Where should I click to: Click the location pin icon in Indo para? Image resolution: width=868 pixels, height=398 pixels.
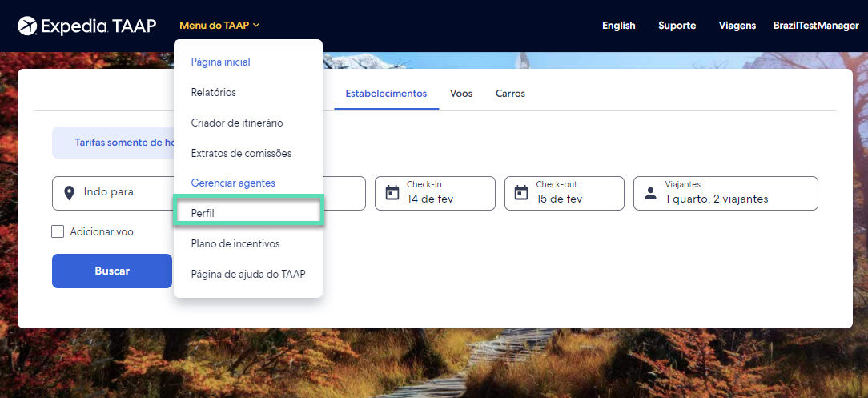69,193
